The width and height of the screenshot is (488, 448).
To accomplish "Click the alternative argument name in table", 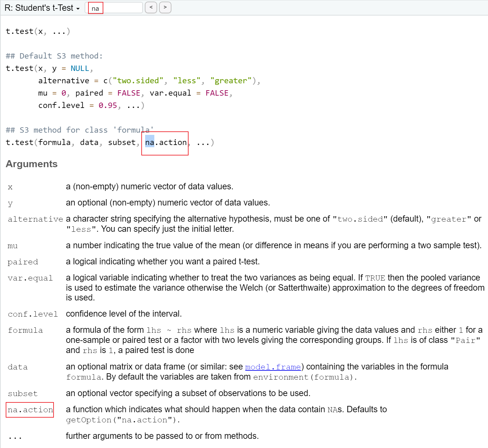I will 35,219.
